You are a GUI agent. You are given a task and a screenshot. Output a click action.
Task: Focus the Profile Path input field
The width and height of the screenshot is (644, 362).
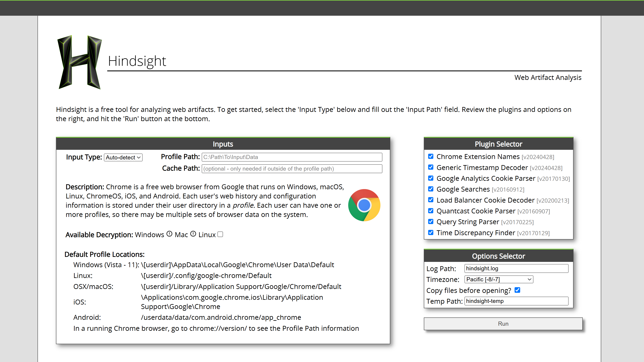(x=292, y=157)
